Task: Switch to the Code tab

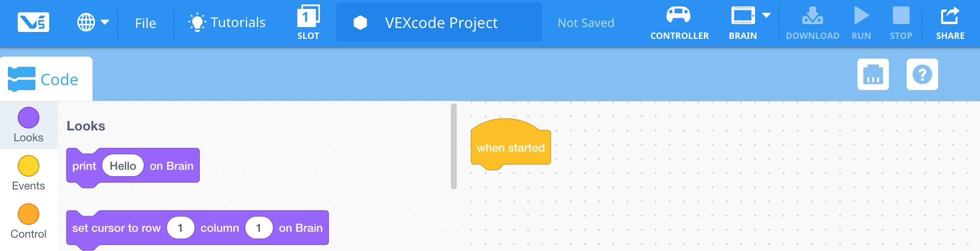Action: click(46, 79)
